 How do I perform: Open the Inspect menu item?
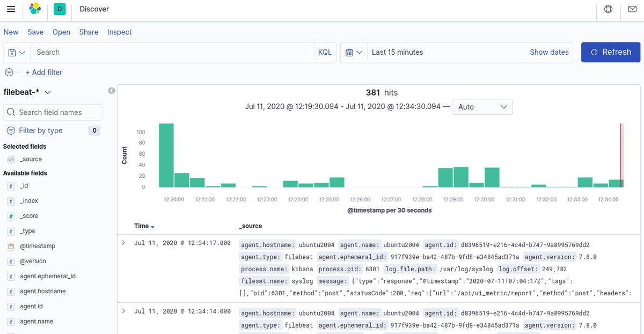(119, 32)
